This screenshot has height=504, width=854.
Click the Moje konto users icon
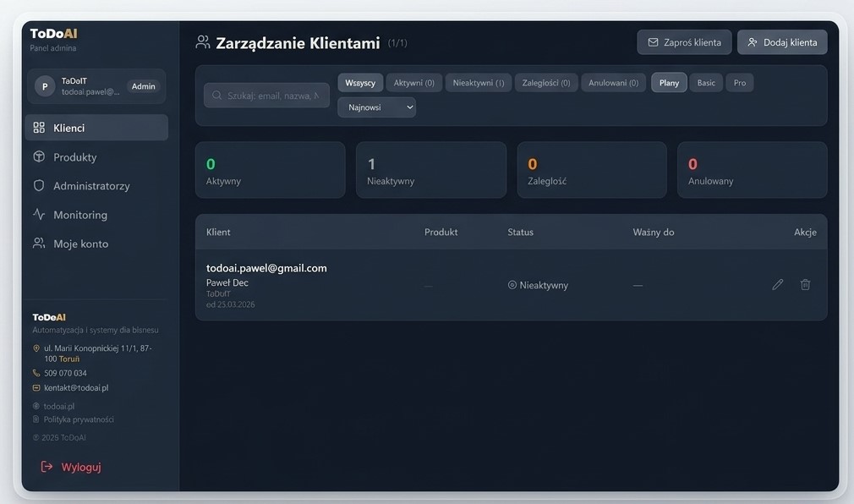[39, 244]
